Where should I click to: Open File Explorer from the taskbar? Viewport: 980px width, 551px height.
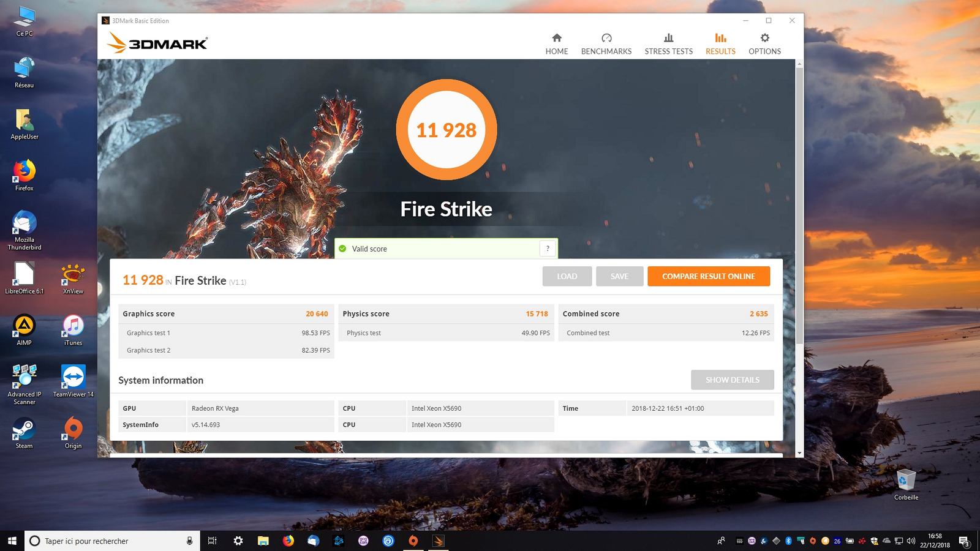click(263, 541)
